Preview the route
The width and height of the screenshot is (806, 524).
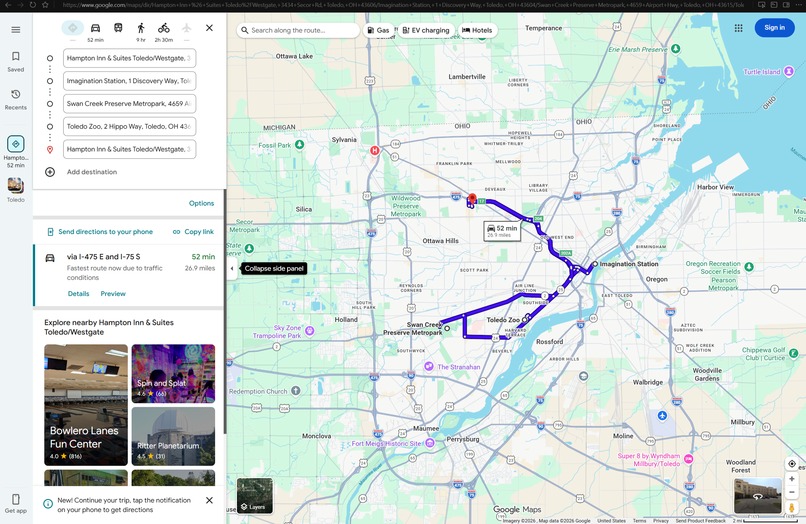(113, 294)
